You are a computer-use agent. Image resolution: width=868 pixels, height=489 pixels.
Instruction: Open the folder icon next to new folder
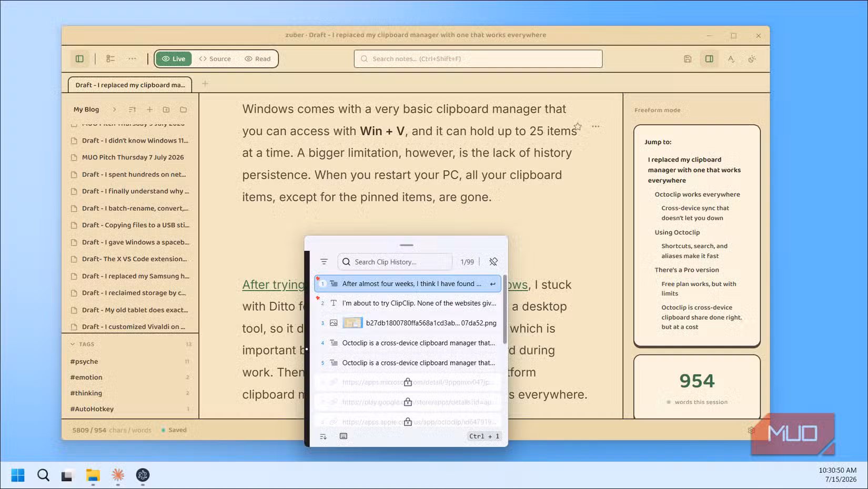183,109
